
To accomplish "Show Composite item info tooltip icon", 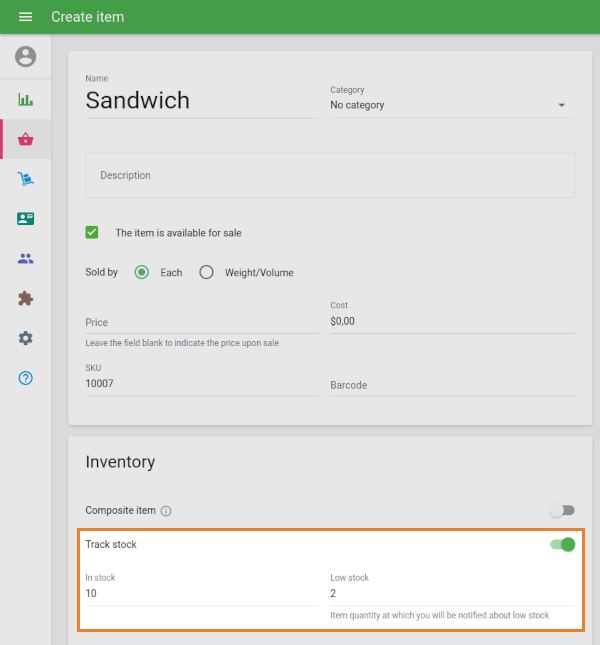I will (166, 511).
